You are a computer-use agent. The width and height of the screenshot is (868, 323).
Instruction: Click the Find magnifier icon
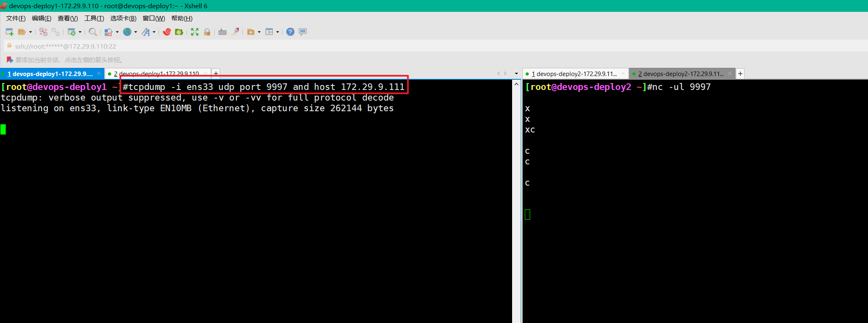(x=93, y=32)
